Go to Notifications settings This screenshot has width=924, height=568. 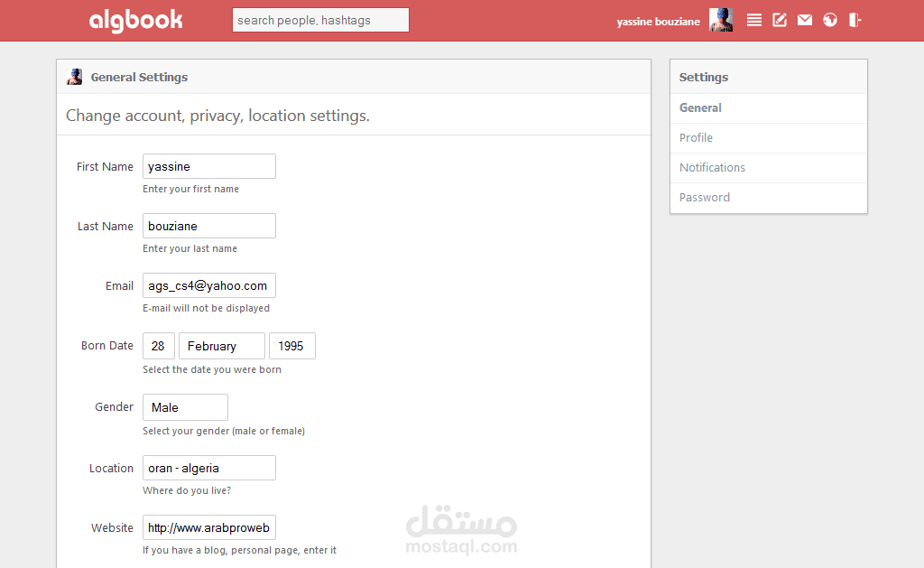[x=769, y=167]
